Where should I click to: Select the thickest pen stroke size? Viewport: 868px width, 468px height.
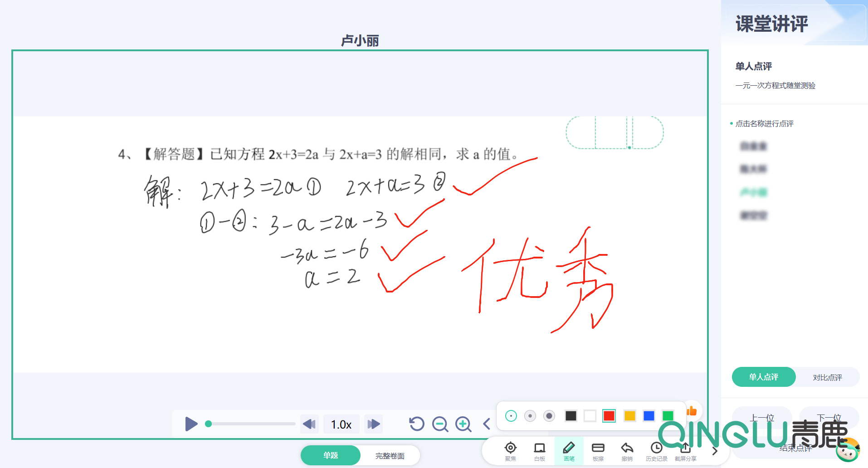click(549, 416)
